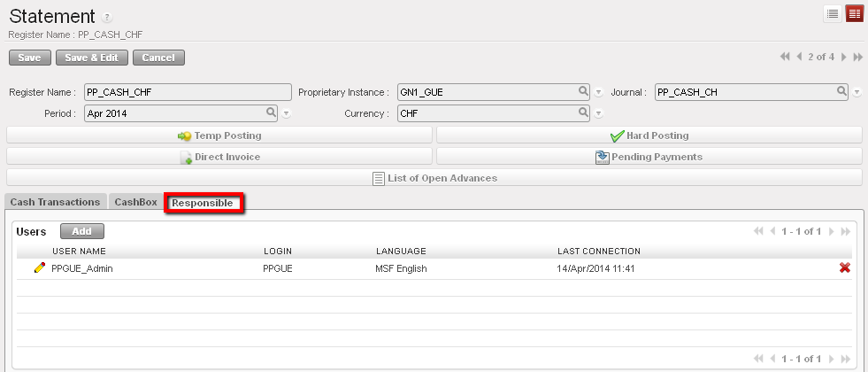Viewport: 868px width, 372px height.
Task: Click the help question mark beside Statement
Action: click(107, 18)
